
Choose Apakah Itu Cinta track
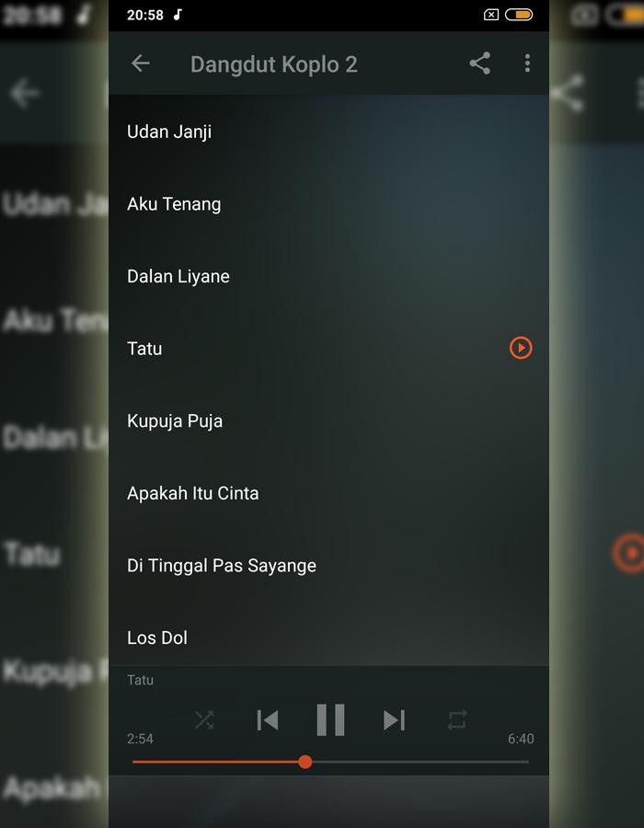tap(328, 493)
